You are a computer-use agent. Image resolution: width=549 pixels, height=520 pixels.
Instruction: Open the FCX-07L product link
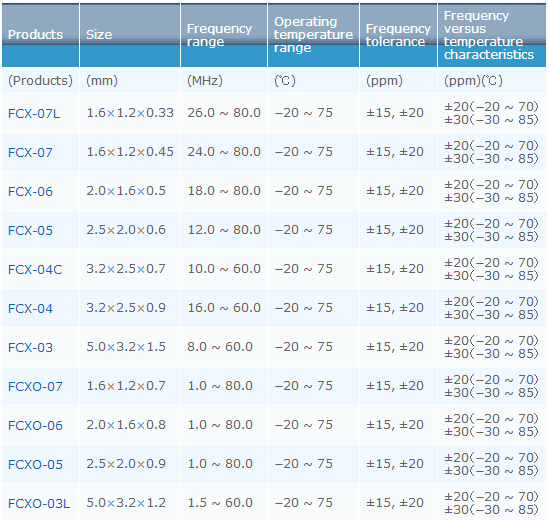point(34,114)
